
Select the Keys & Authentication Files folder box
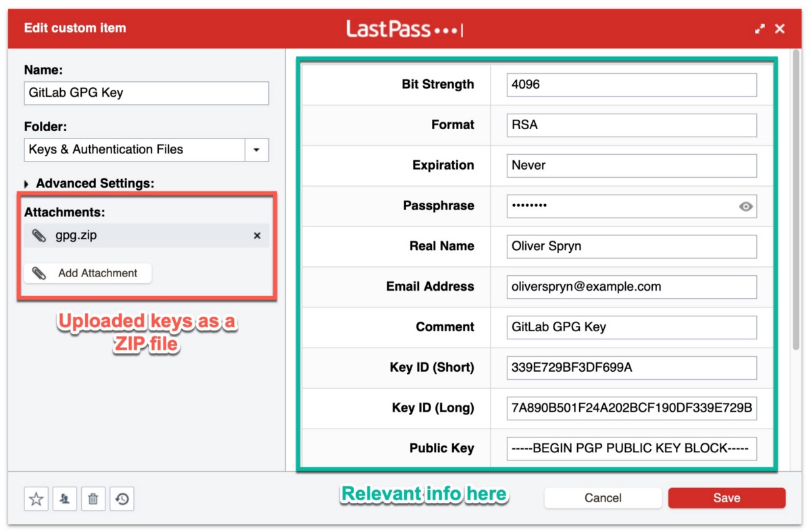pos(134,150)
